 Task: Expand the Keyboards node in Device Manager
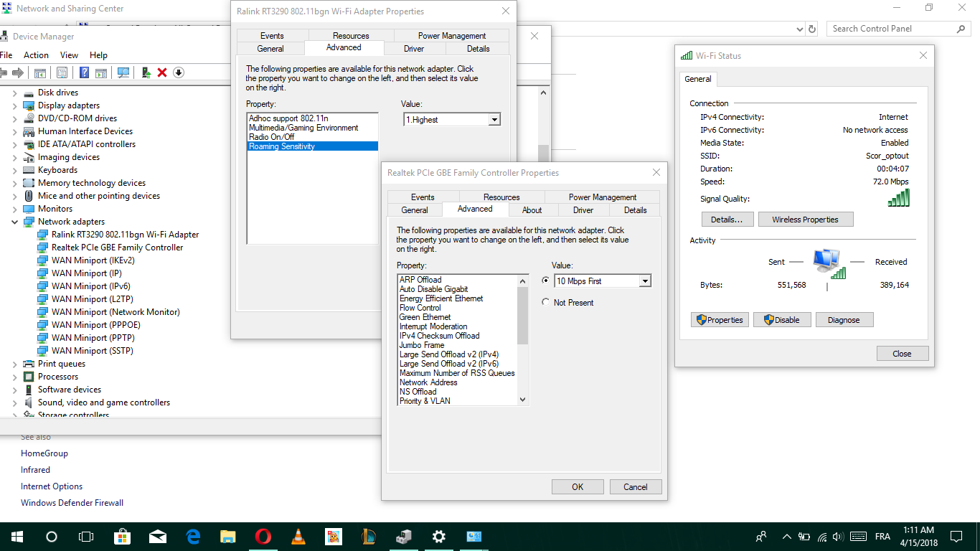[15, 170]
